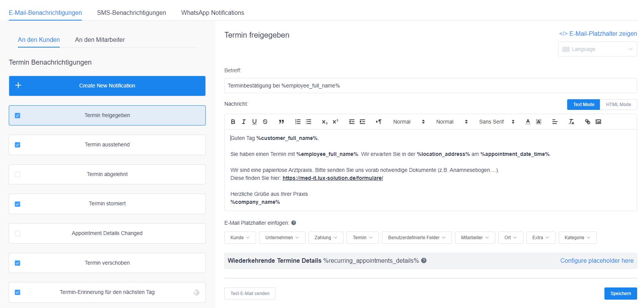Create a bulleted list

(x=308, y=122)
